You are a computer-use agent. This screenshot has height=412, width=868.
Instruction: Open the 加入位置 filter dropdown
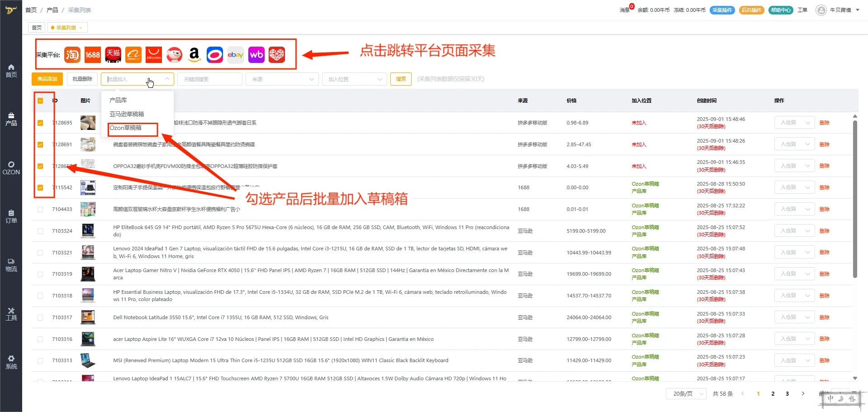(355, 79)
